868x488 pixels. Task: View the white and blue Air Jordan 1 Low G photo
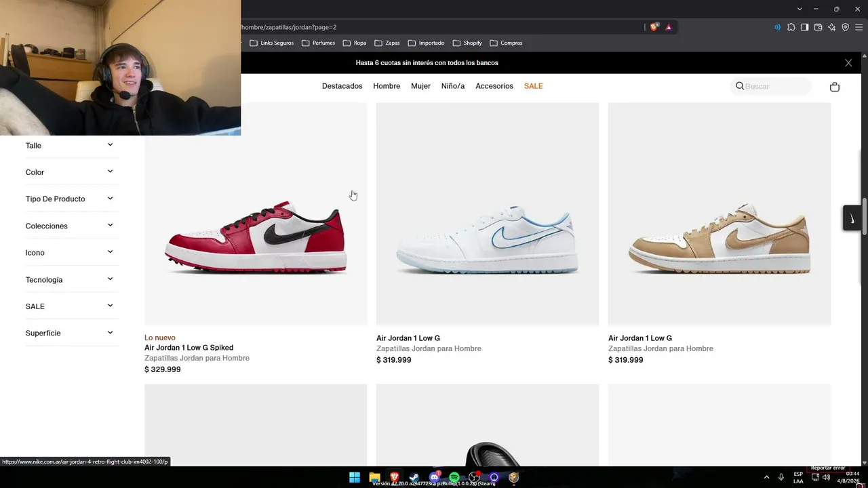(488, 214)
